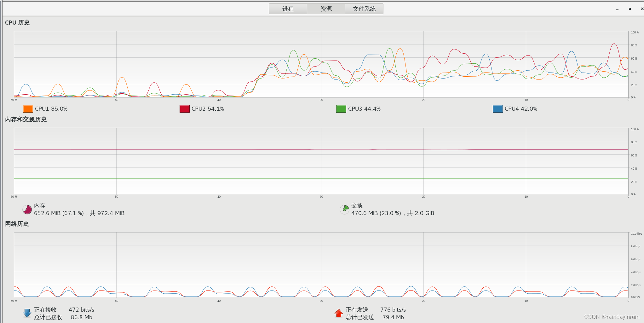Click the red CPU2 color swatch
Viewport: 644px width, 323px height.
click(185, 109)
